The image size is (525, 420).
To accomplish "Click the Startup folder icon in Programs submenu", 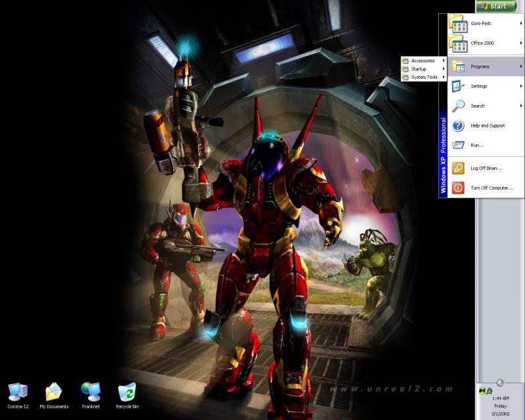I will (x=406, y=69).
